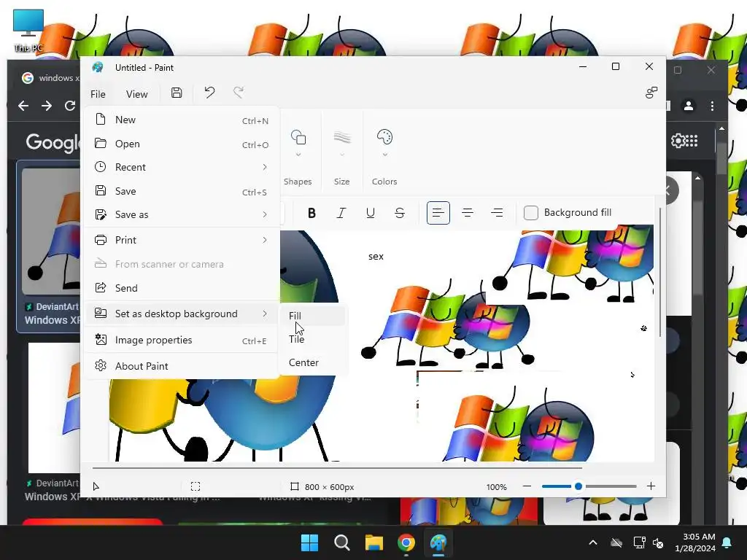Viewport: 747px width, 560px height.
Task: Toggle Bold text formatting
Action: pos(311,213)
